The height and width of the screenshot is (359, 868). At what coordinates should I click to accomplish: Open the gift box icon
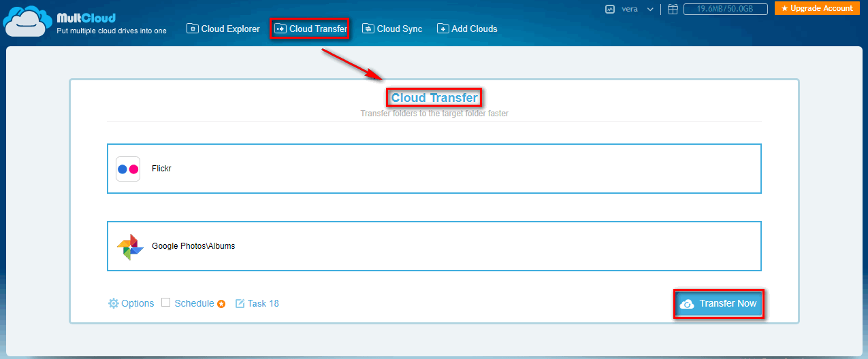tap(673, 9)
